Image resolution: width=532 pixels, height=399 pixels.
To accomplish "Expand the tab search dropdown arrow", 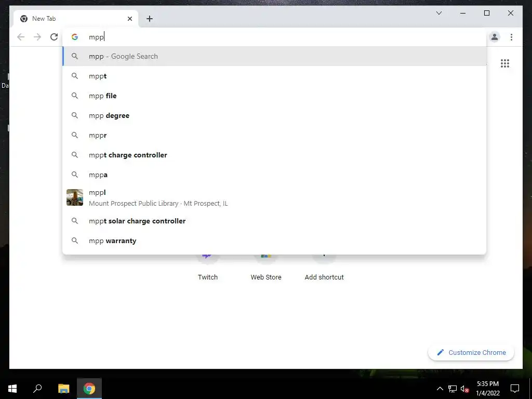I will click(x=438, y=13).
